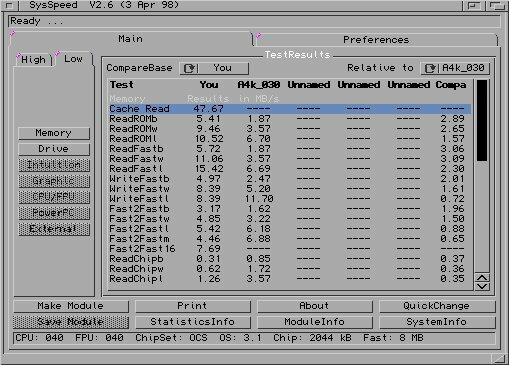
Task: Select the High tab
Action: pos(33,60)
